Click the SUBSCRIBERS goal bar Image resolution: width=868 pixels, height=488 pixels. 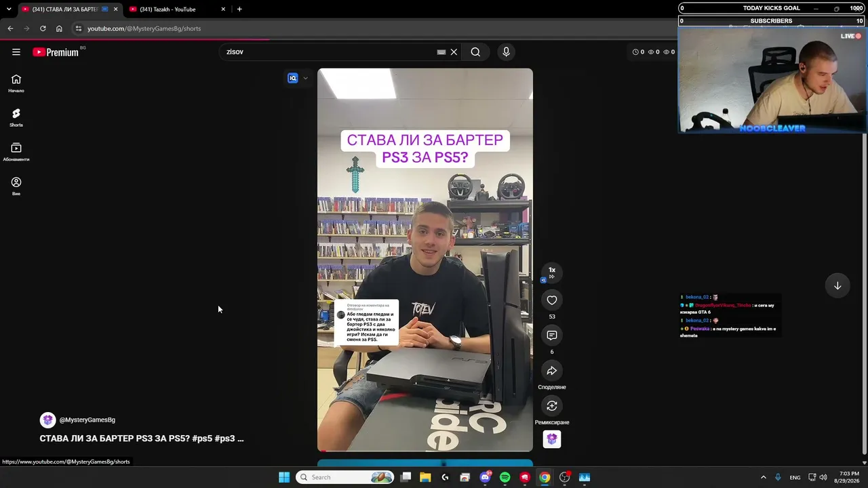(772, 21)
